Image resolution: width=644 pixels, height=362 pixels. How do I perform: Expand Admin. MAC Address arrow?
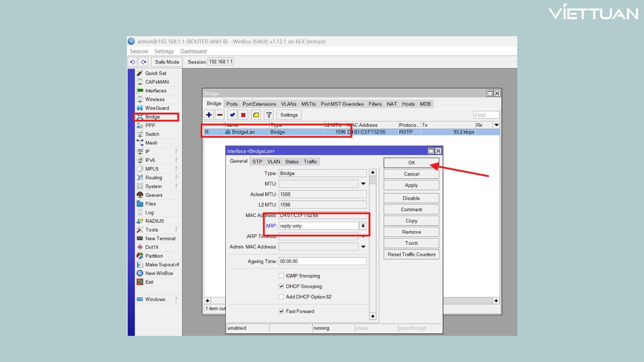(x=363, y=247)
